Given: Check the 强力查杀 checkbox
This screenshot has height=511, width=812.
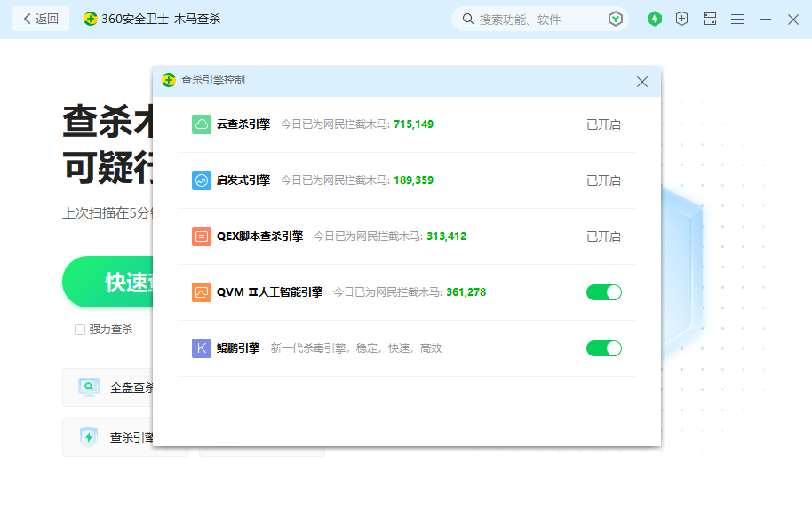Looking at the screenshot, I should 80,330.
